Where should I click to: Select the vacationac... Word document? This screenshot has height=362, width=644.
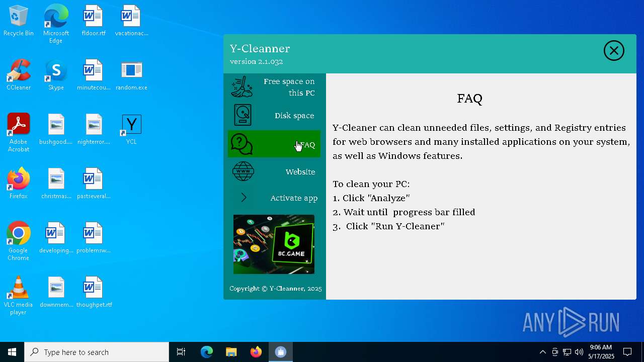coord(131,21)
